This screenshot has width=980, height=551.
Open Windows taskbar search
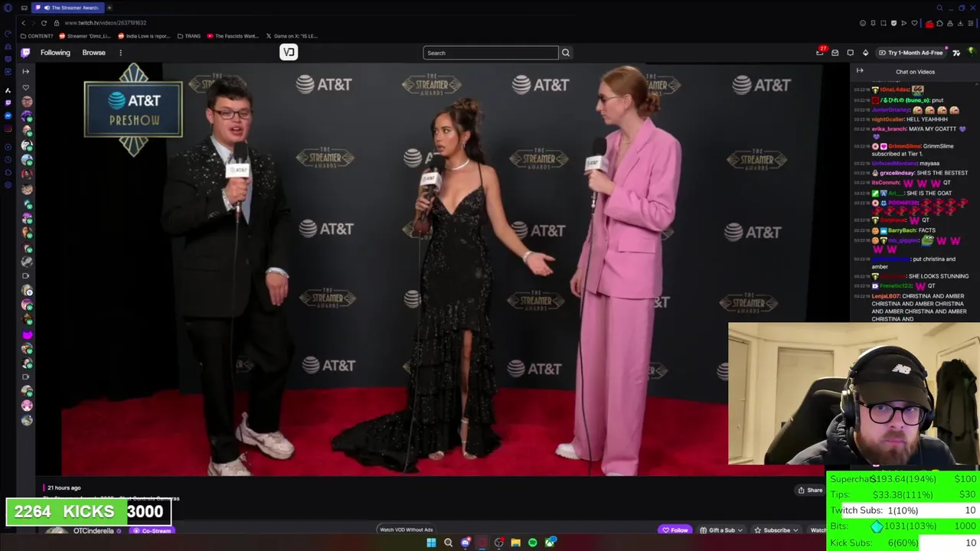pos(449,543)
